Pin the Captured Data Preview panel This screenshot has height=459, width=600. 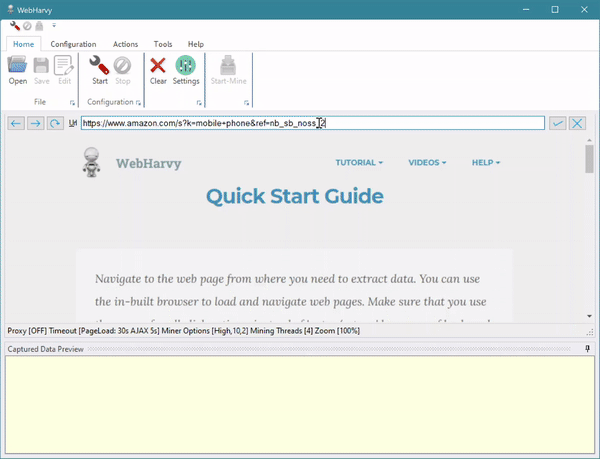click(588, 348)
